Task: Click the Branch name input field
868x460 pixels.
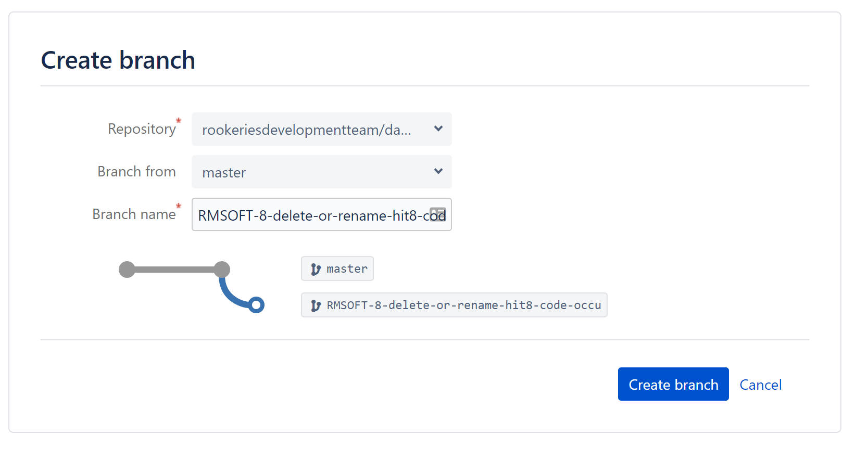Action: click(321, 214)
